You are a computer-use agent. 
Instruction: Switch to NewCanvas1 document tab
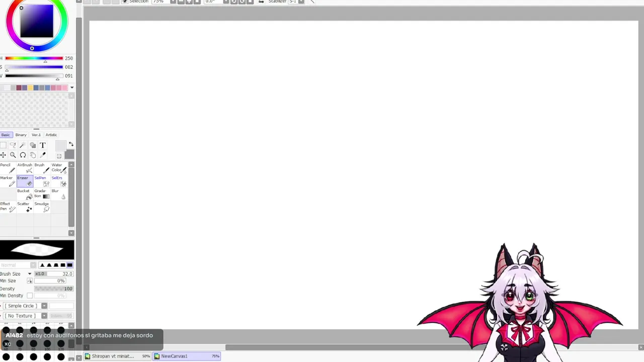187,356
